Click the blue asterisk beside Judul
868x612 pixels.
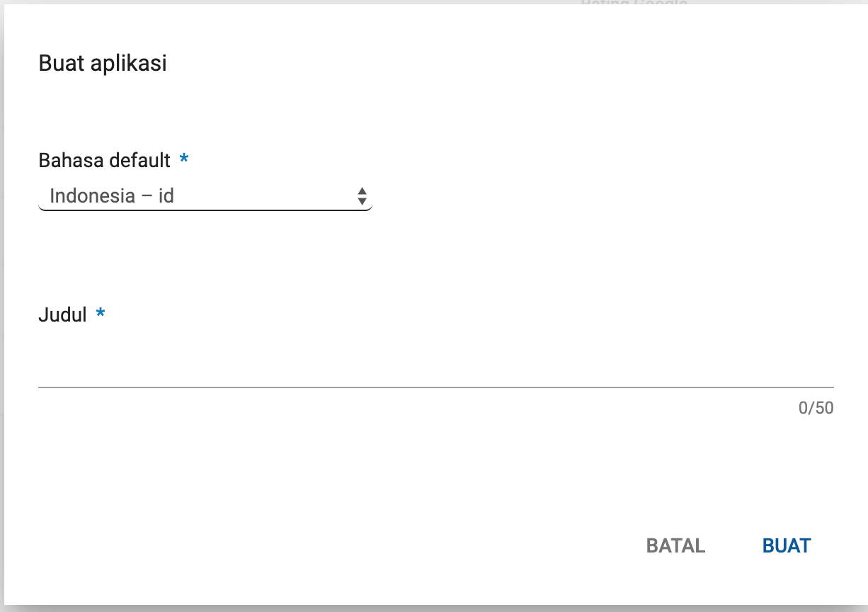click(101, 314)
